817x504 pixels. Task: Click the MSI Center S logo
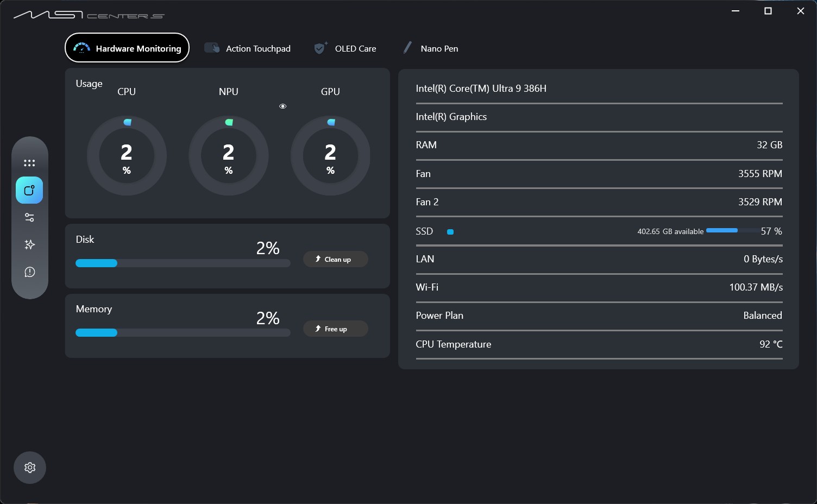89,15
